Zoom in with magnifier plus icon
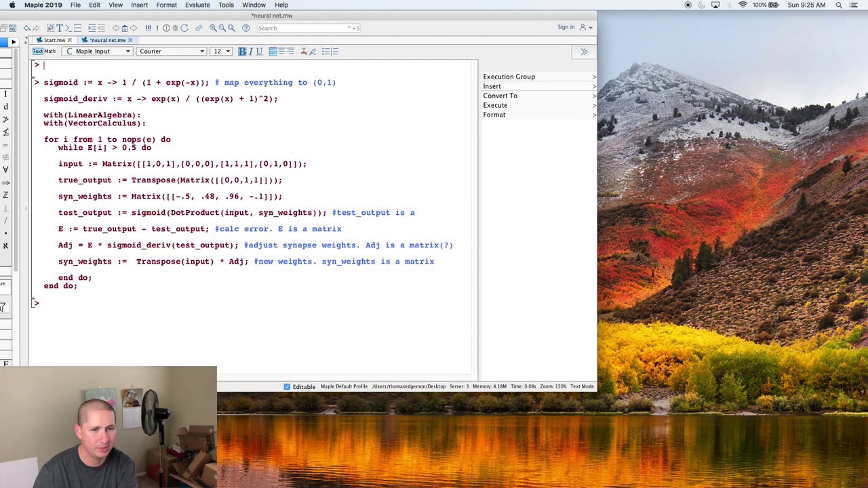The image size is (868, 488). pos(213,28)
